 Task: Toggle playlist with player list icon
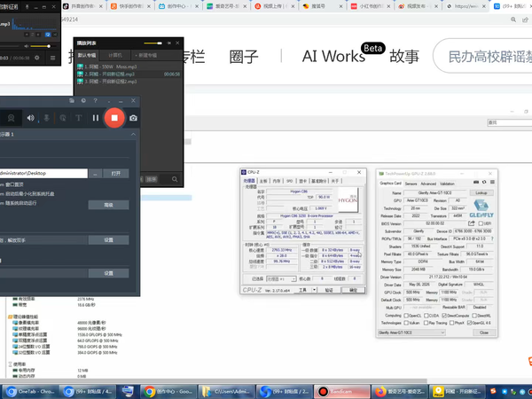[x=52, y=58]
